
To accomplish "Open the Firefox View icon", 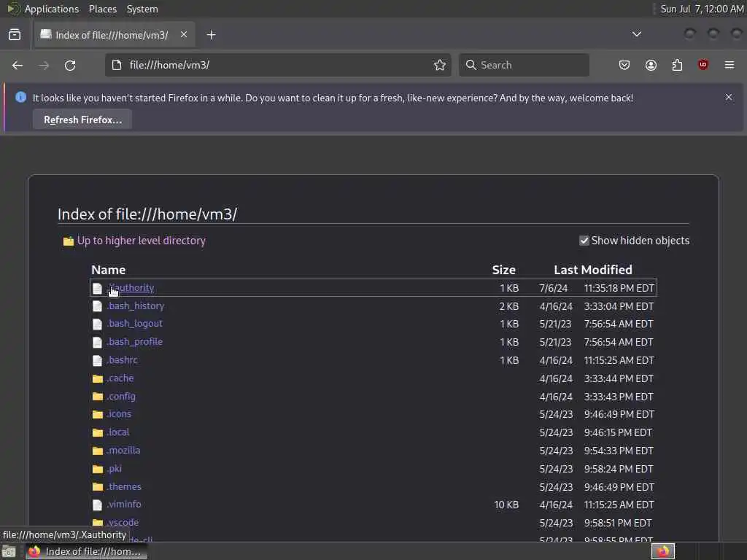I will (x=15, y=35).
